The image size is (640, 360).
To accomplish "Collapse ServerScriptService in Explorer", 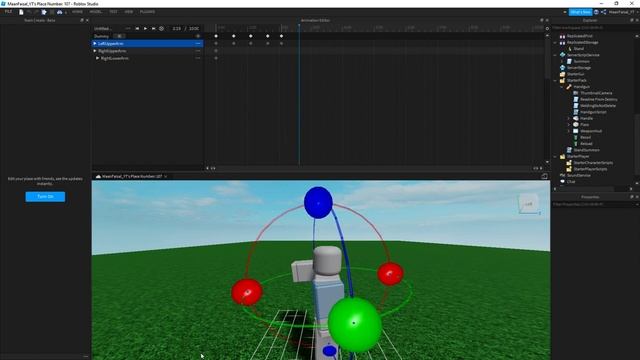I will coord(555,55).
